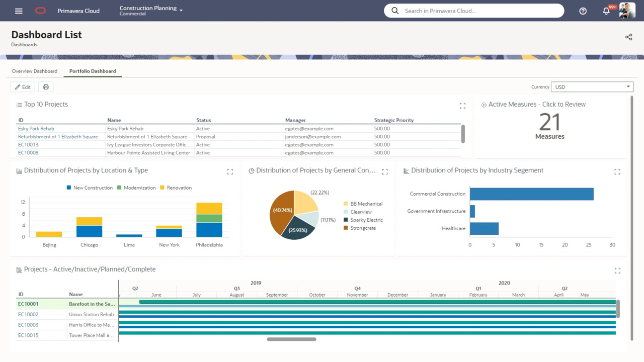
Task: Print the dashboard using printer icon
Action: pos(46,87)
